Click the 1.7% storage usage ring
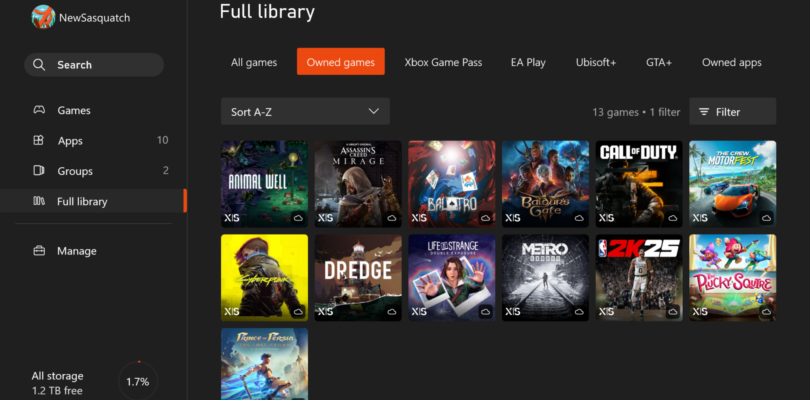 pos(138,382)
